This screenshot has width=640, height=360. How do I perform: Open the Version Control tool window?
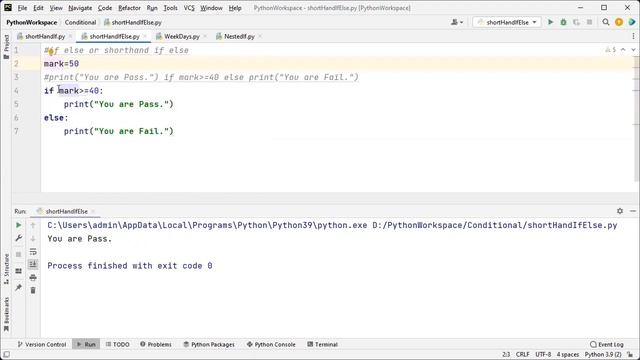42,344
